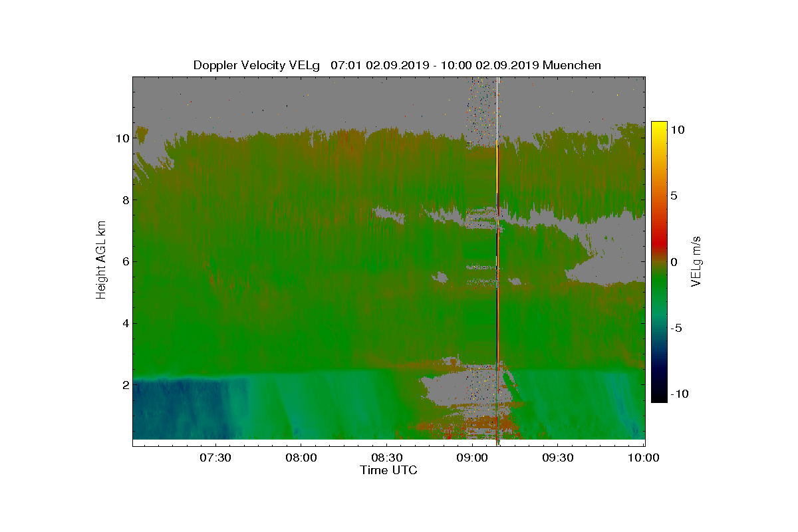Click the colorbar tick label 5
Screen dimensions: 798x532
[673, 196]
